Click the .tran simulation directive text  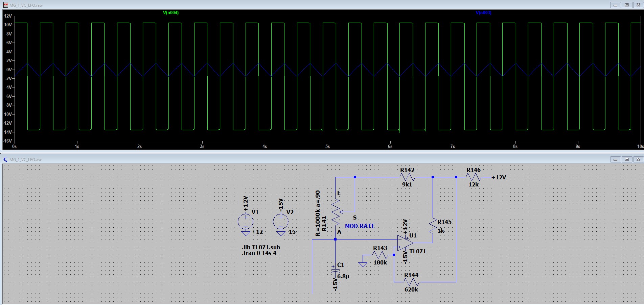click(259, 253)
